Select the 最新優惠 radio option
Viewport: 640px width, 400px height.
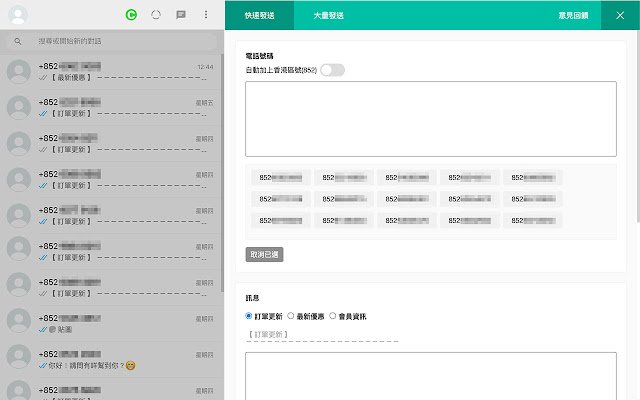pyautogui.click(x=291, y=316)
